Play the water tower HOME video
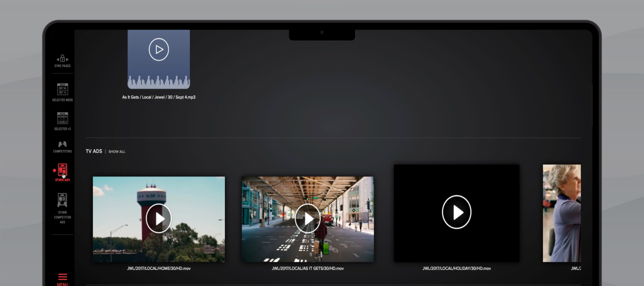The height and width of the screenshot is (286, 644). coord(159,219)
